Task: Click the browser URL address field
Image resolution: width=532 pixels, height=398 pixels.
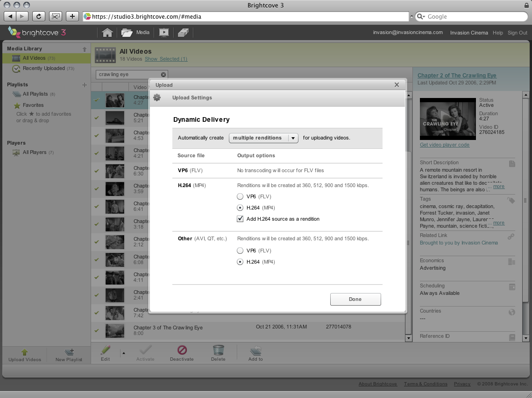Action: [x=248, y=16]
